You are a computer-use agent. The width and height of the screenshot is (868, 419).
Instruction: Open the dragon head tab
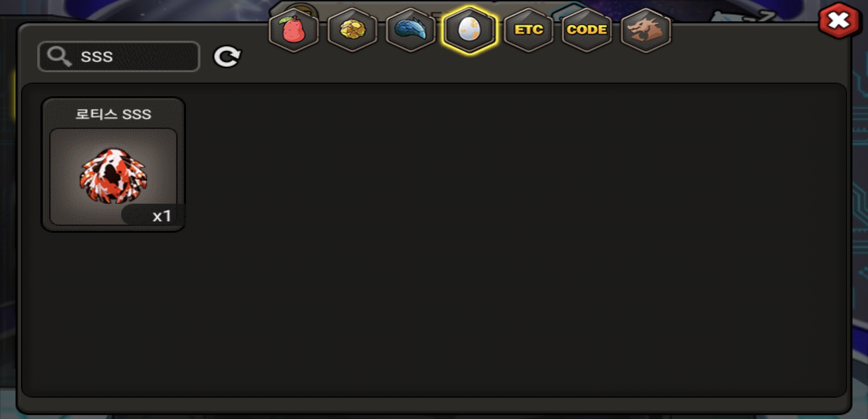pyautogui.click(x=645, y=30)
